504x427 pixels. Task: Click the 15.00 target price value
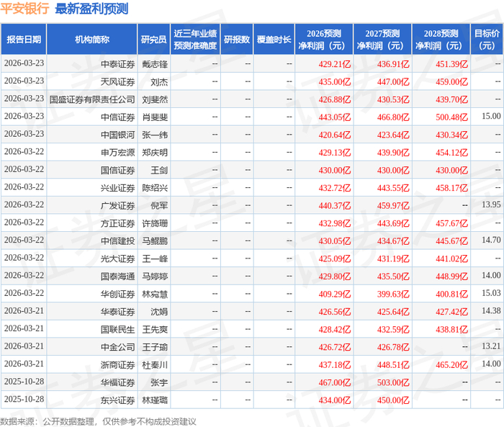coord(491,116)
